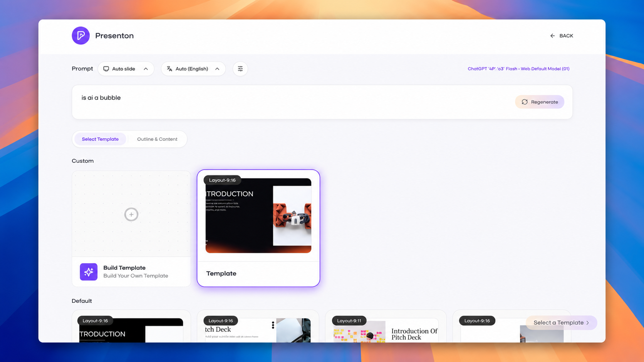Click the 'Default' section heading

point(82,301)
